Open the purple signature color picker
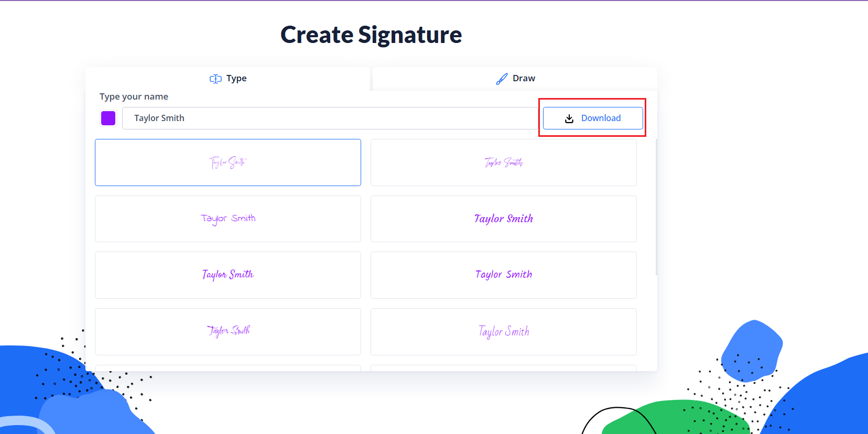The width and height of the screenshot is (868, 434). pyautogui.click(x=108, y=118)
